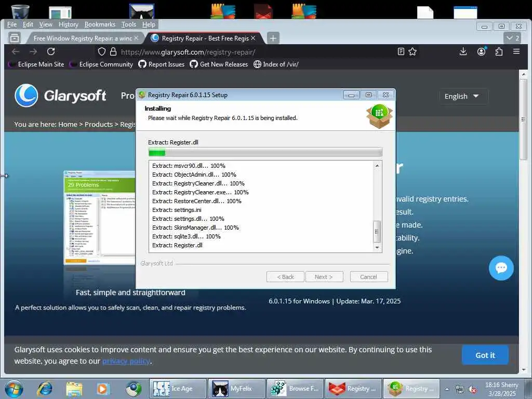This screenshot has width=532, height=399.
Task: Toggle reader view icon in address bar
Action: pos(401,51)
